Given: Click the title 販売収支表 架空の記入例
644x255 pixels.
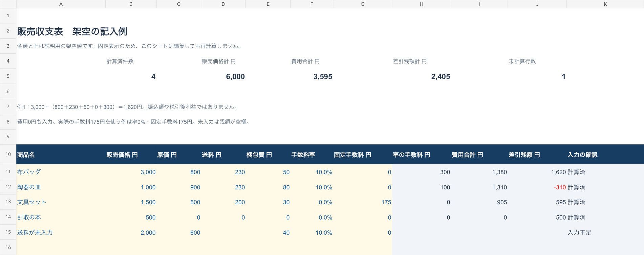Looking at the screenshot, I should pos(72,31).
